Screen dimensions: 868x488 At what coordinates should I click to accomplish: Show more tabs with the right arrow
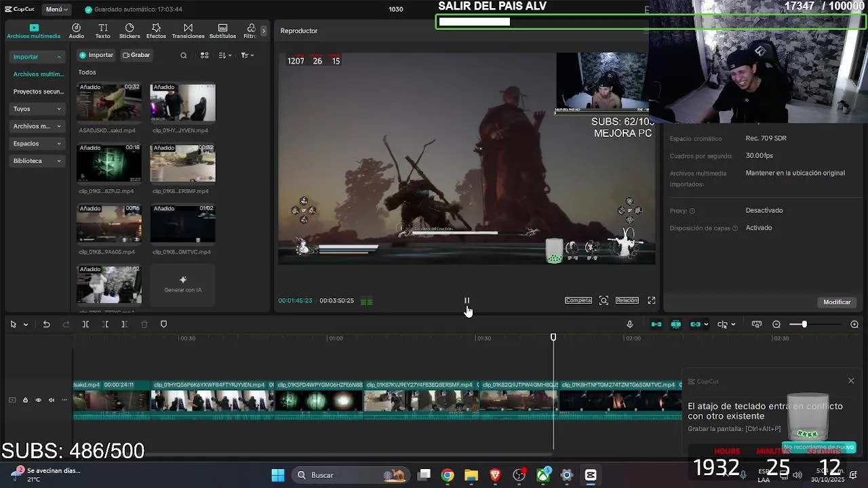(264, 30)
